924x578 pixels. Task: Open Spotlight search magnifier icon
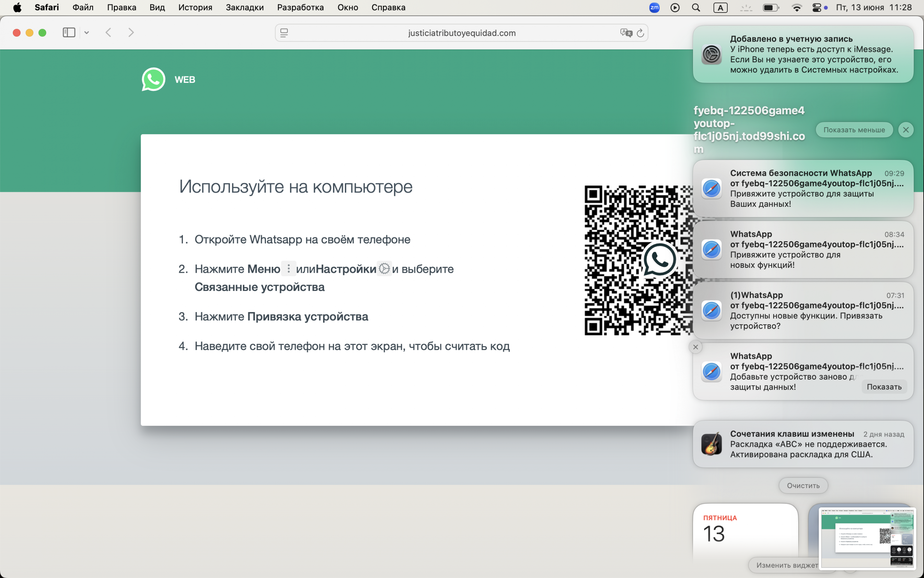[x=696, y=8]
